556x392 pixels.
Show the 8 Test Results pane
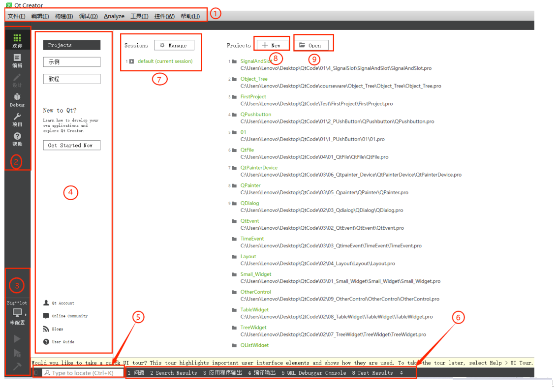point(372,373)
